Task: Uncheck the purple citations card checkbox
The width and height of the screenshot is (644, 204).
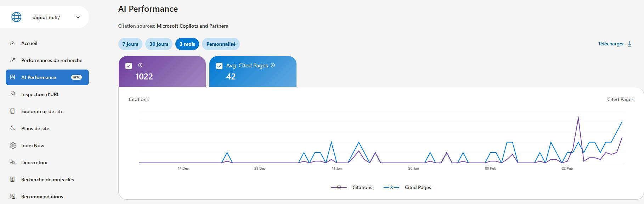Action: [x=129, y=66]
